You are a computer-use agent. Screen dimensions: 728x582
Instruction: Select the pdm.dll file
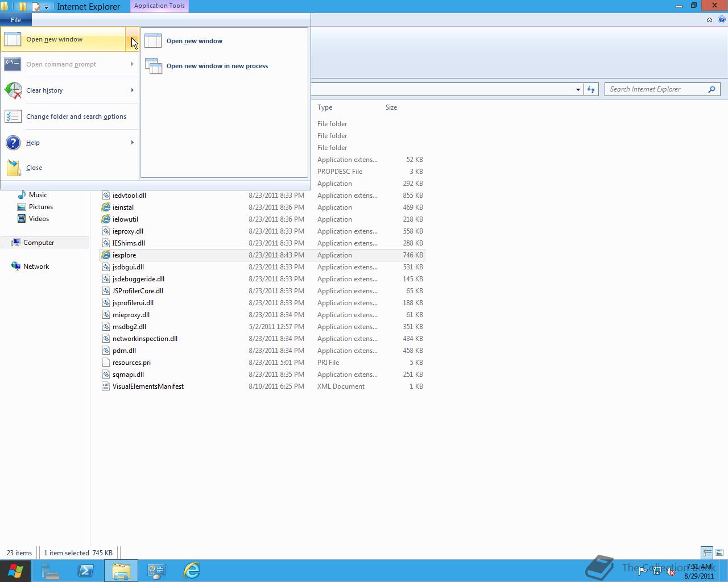point(262,351)
